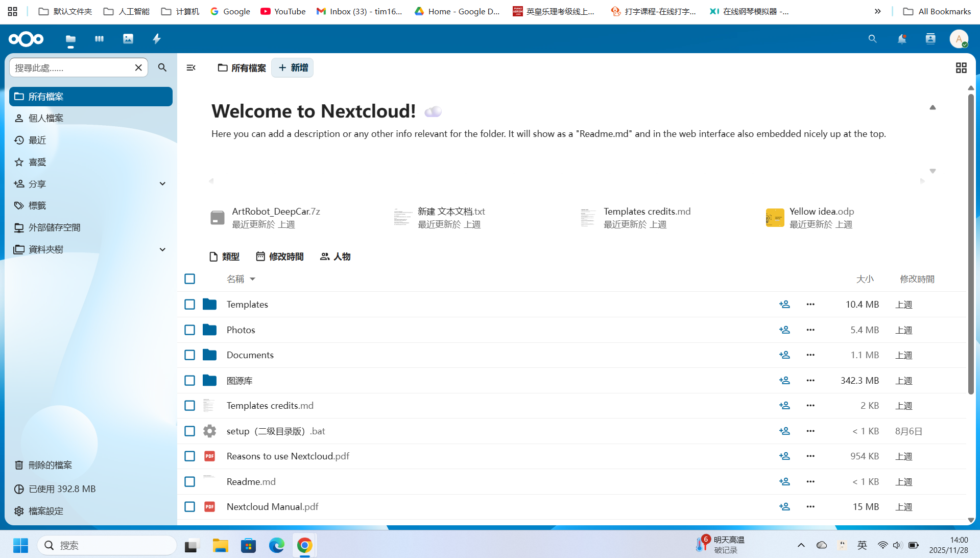Open the Activity lightning icon

click(x=157, y=39)
